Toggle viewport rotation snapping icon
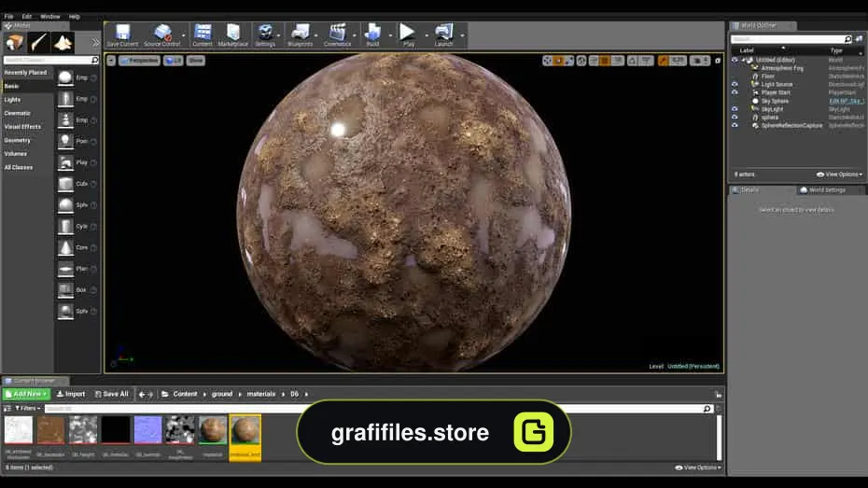 (632, 61)
